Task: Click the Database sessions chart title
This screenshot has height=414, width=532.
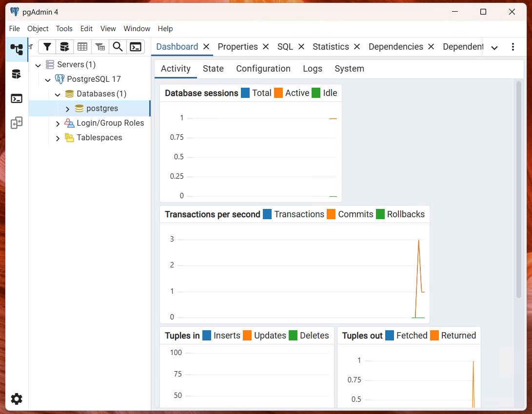Action: 201,93
